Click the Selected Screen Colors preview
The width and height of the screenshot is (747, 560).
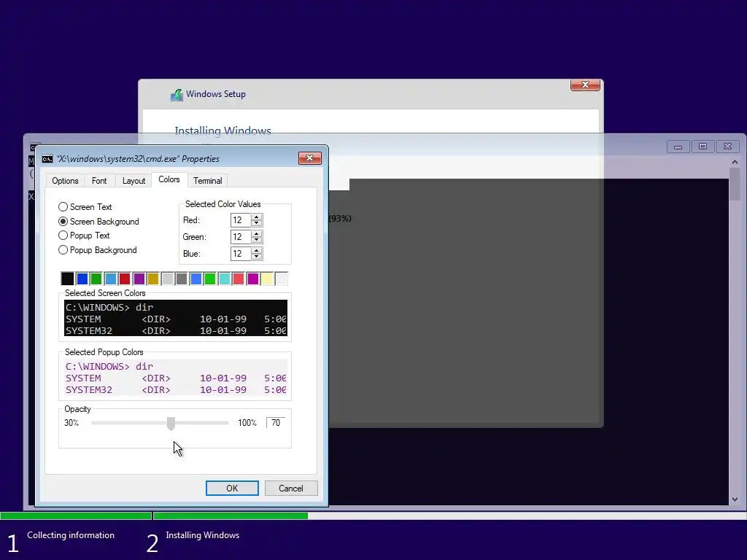176,318
